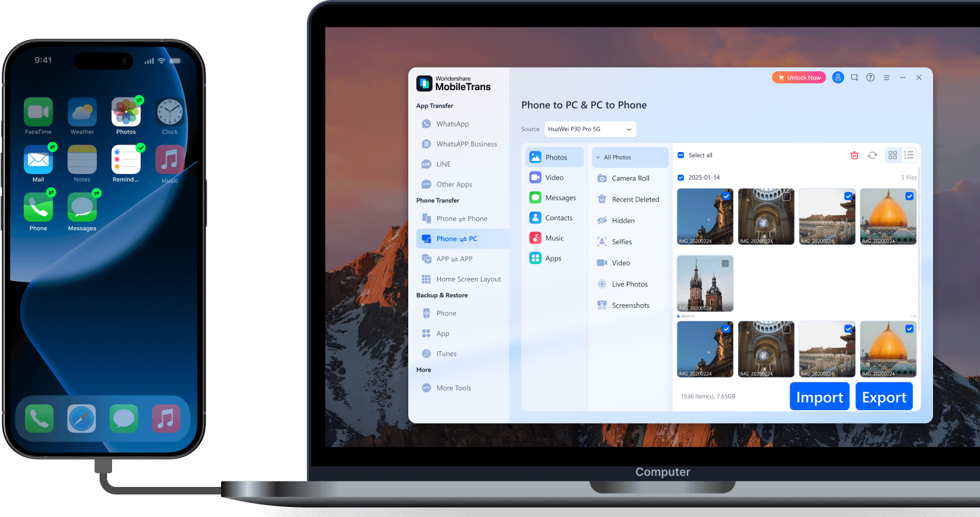This screenshot has height=517, width=980.
Task: Select WhatsApp under App Transfer
Action: [452, 124]
